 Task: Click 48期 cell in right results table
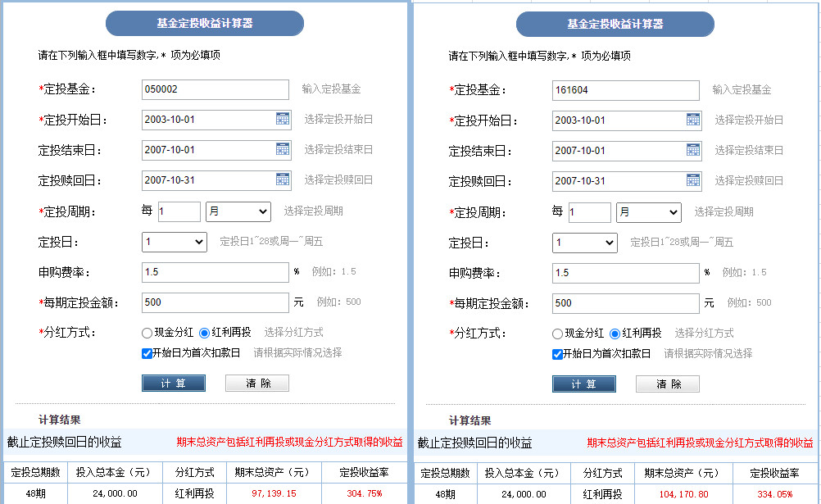pyautogui.click(x=445, y=494)
